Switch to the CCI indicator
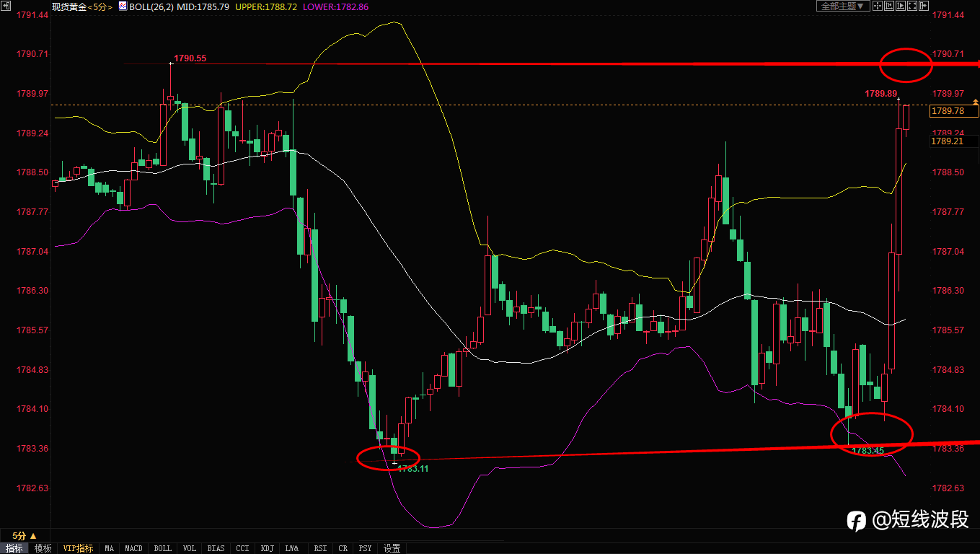The height and width of the screenshot is (554, 980). (242, 548)
